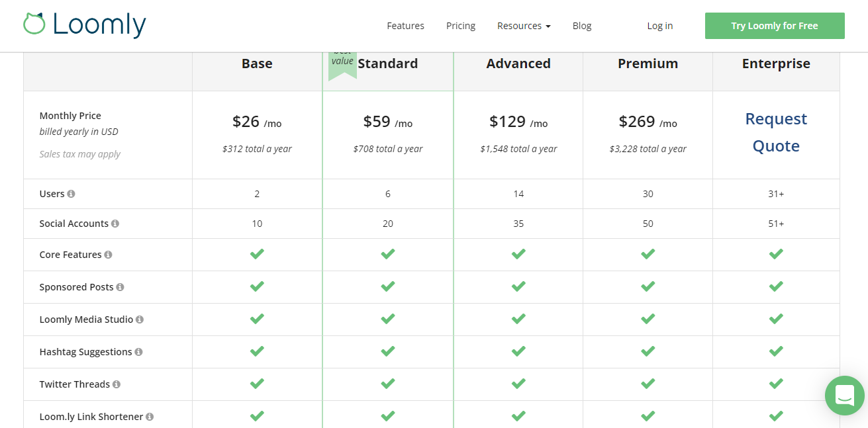Click Base plan Sponsored Posts checkmark
The width and height of the screenshot is (868, 428).
[257, 286]
